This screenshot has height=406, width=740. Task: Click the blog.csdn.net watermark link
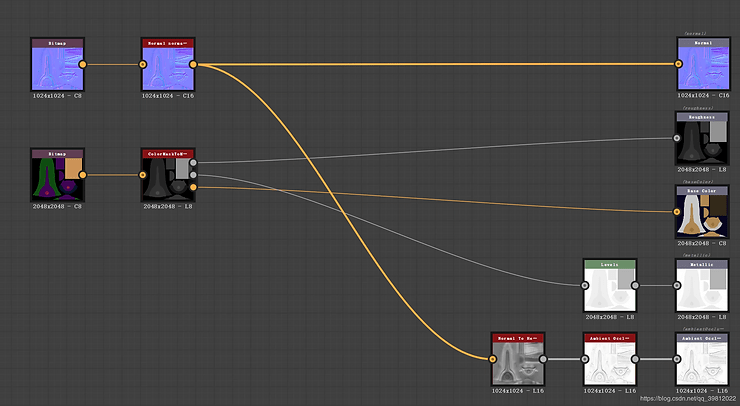[686, 397]
